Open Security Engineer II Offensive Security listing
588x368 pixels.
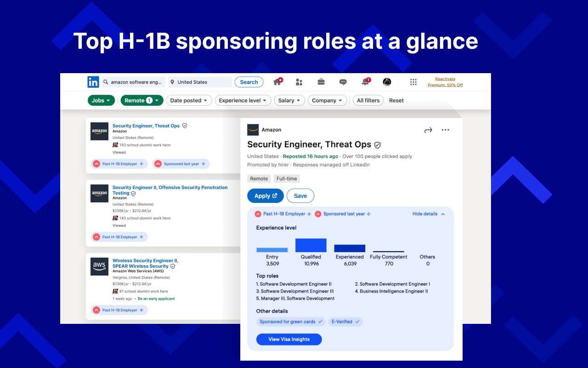(170, 190)
